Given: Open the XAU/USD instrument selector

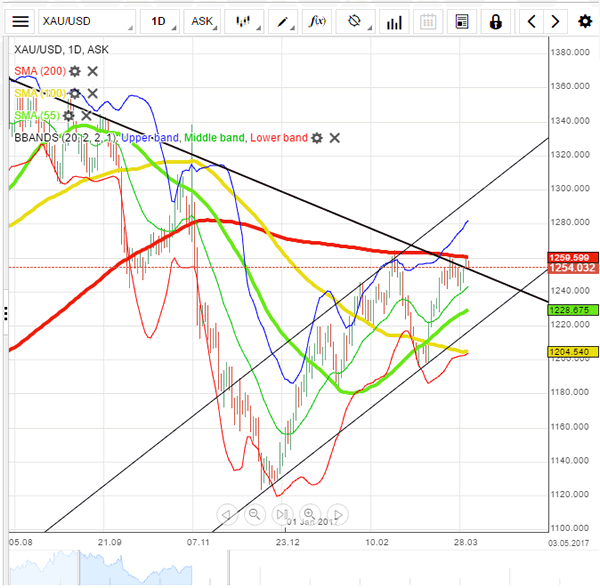Looking at the screenshot, I should tap(87, 21).
